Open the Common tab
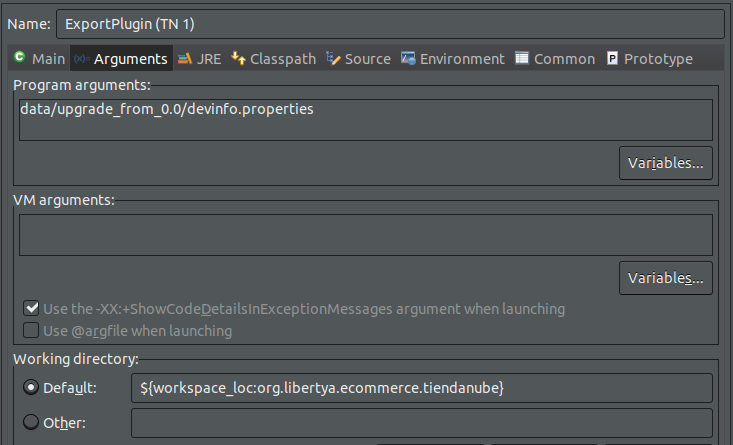The image size is (733, 445). point(555,58)
